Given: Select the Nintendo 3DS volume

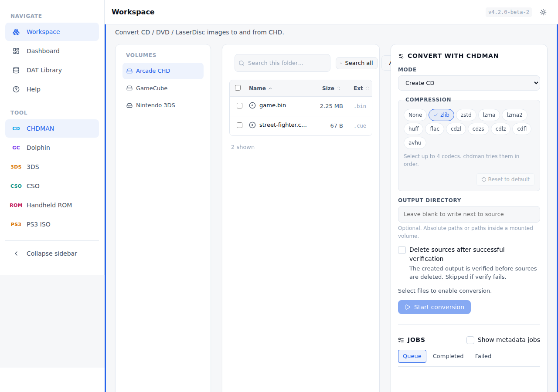Looking at the screenshot, I should (x=163, y=105).
